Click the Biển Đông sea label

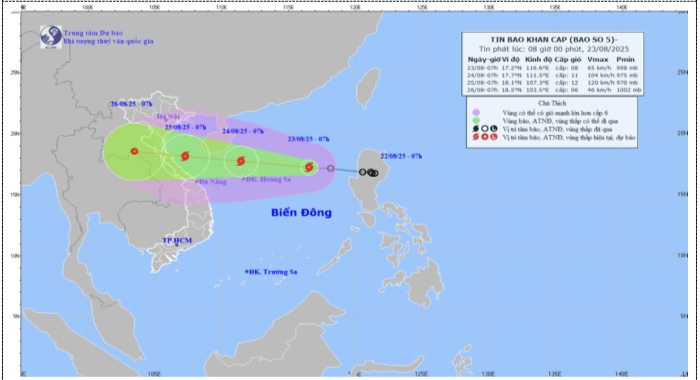pyautogui.click(x=301, y=213)
